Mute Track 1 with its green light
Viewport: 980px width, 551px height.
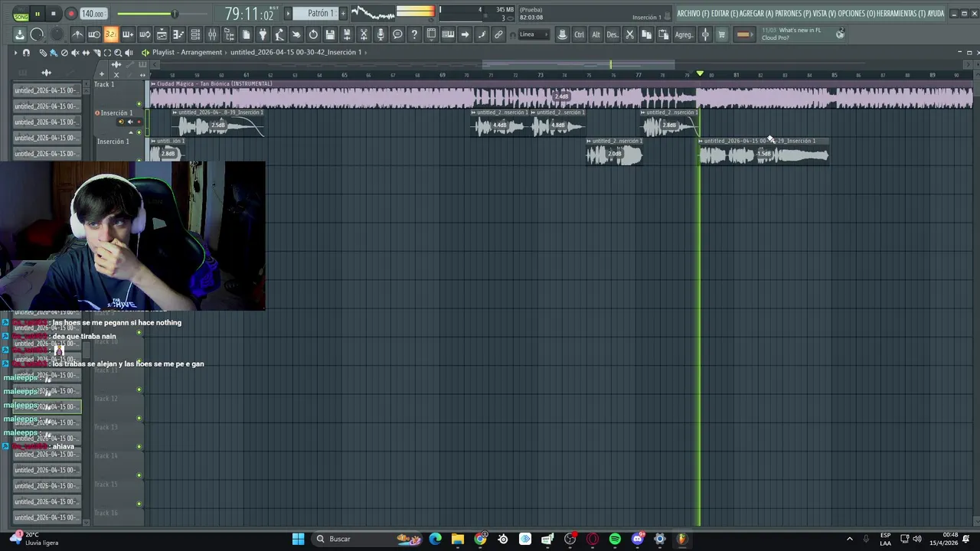click(x=139, y=103)
